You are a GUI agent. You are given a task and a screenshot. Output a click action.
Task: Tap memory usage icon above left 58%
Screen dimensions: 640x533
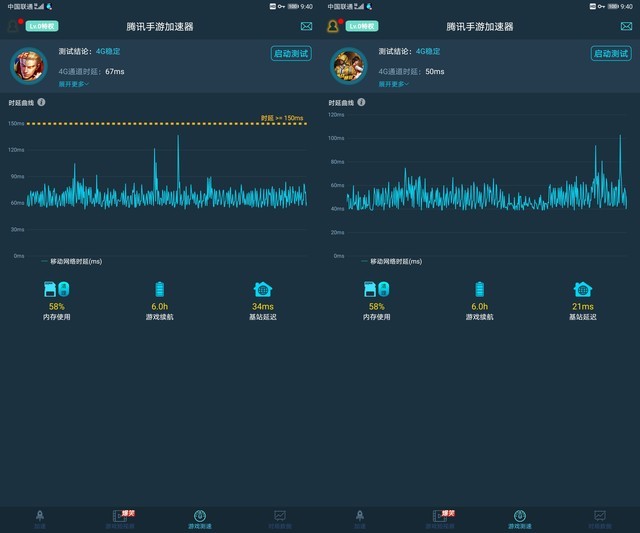[56, 289]
